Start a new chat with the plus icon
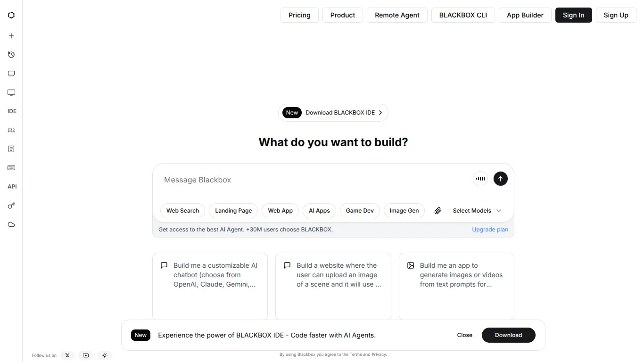 [11, 35]
